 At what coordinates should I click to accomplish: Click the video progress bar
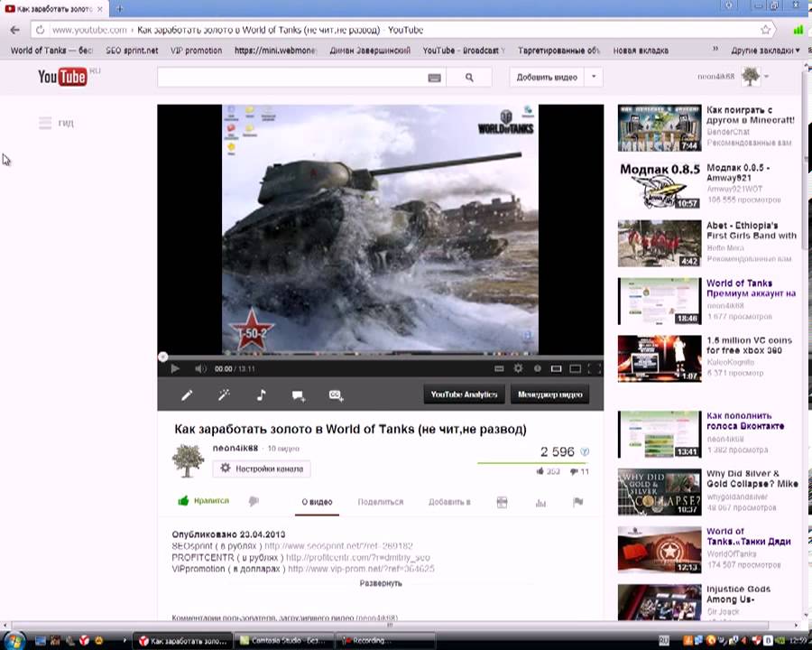point(380,357)
